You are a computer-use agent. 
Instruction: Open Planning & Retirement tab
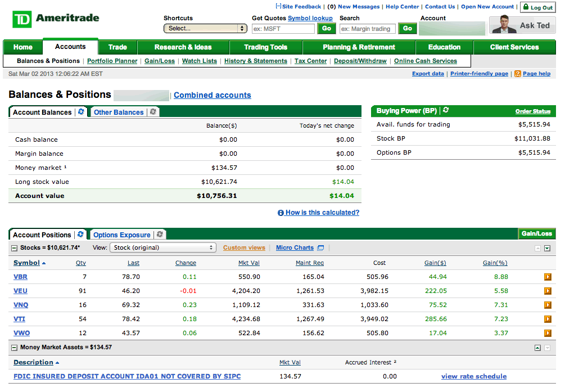[359, 47]
